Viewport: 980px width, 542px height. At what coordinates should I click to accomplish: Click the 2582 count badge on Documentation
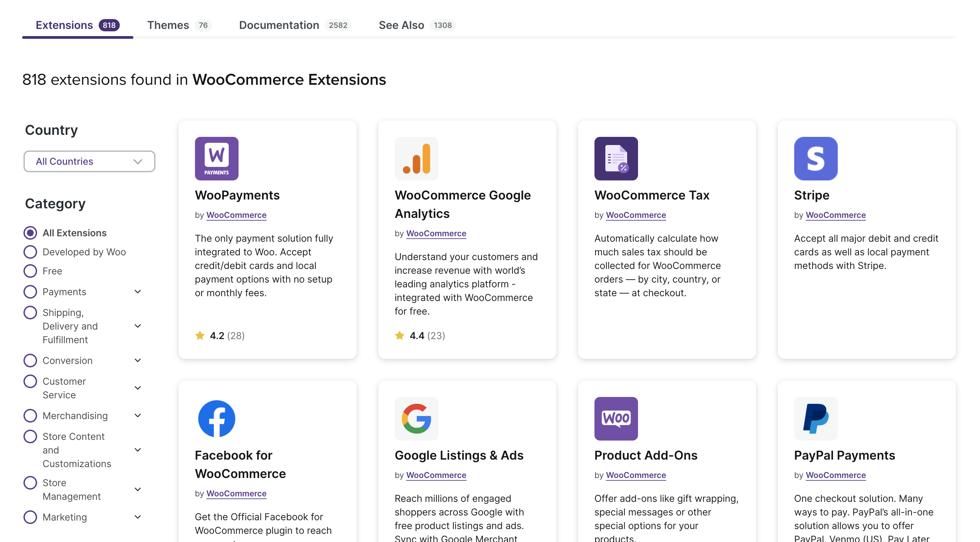click(338, 25)
